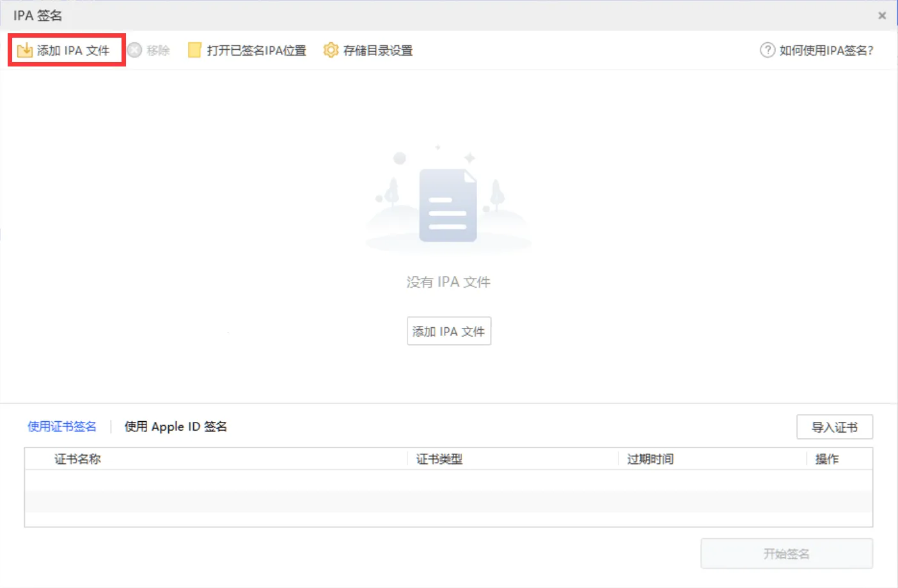This screenshot has height=588, width=898.
Task: Open signed IPA location via folder icon
Action: [x=194, y=50]
